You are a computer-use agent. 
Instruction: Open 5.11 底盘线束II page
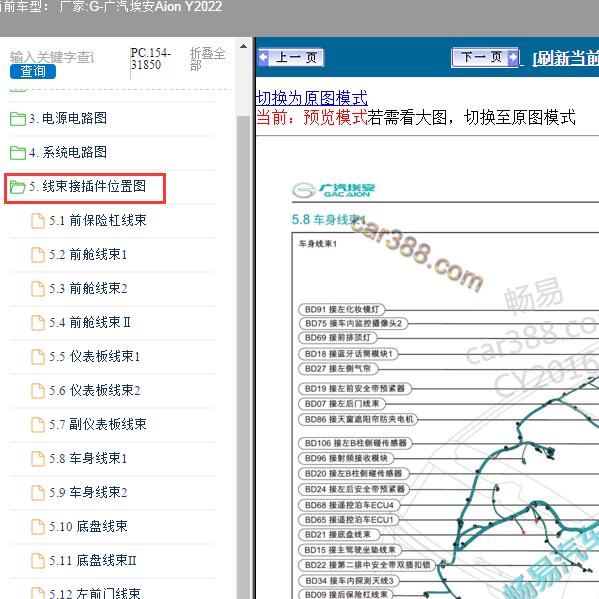pyautogui.click(x=92, y=560)
